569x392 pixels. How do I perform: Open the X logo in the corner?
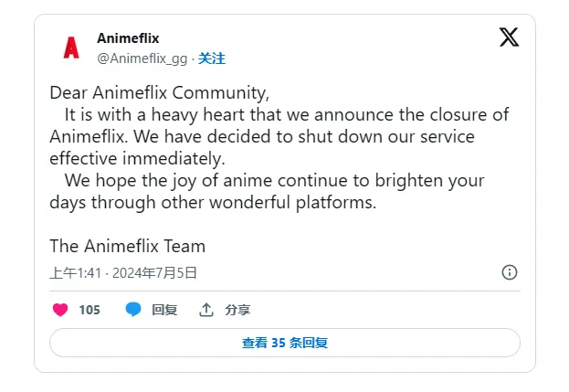coord(509,37)
